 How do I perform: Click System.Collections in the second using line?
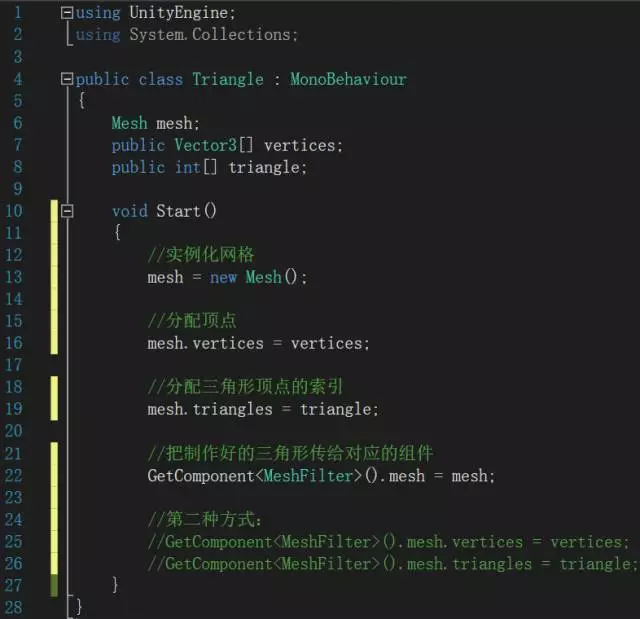coord(210,35)
